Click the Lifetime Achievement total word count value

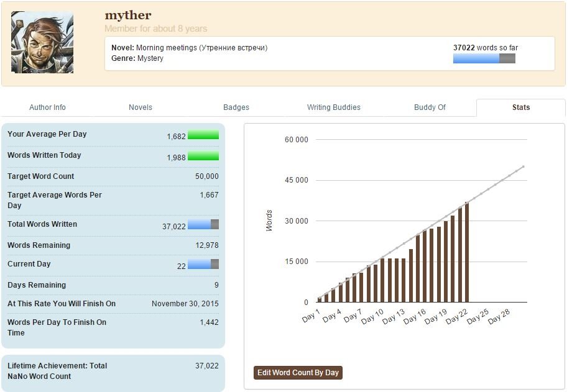tap(206, 366)
